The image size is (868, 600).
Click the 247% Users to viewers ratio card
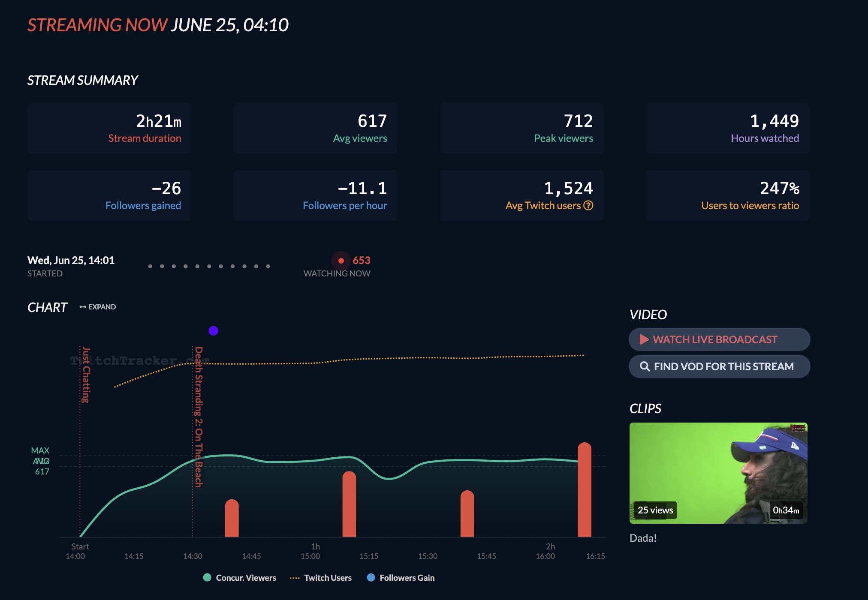tap(727, 195)
